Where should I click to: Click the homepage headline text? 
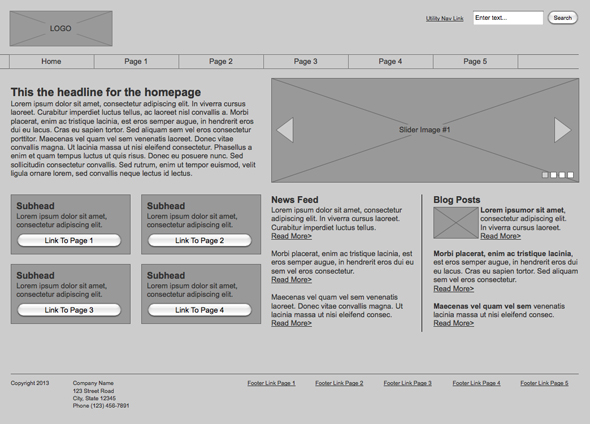click(x=106, y=92)
